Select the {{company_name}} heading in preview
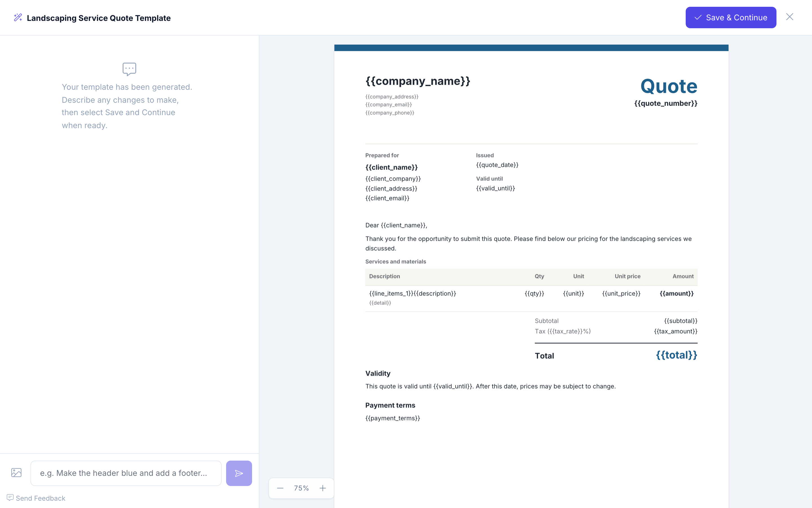Image resolution: width=812 pixels, height=508 pixels. tap(418, 81)
